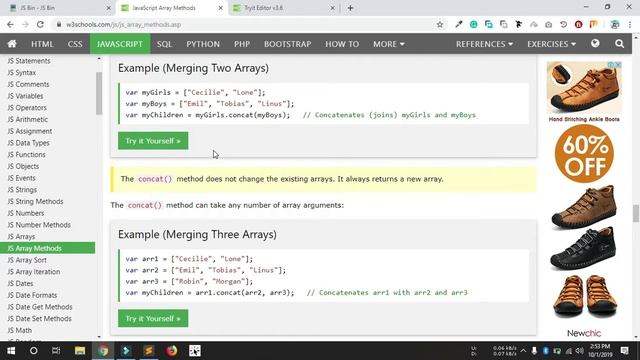Viewport: 640px width, 360px height.
Task: Open notification center icon
Action: pyautogui.click(x=624, y=351)
